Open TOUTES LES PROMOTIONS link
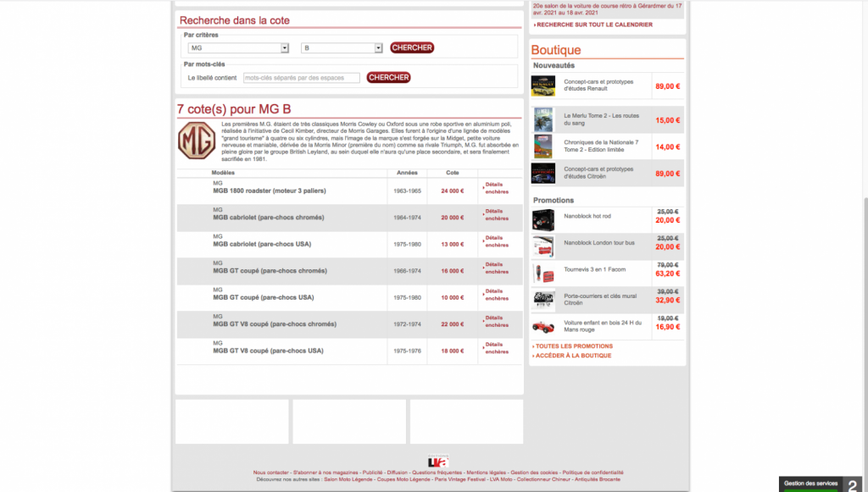The height and width of the screenshot is (492, 868). coord(574,346)
